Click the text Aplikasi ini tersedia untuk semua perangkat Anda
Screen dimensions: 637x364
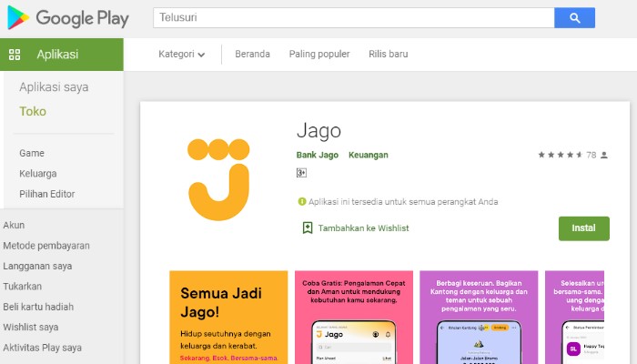click(x=403, y=201)
